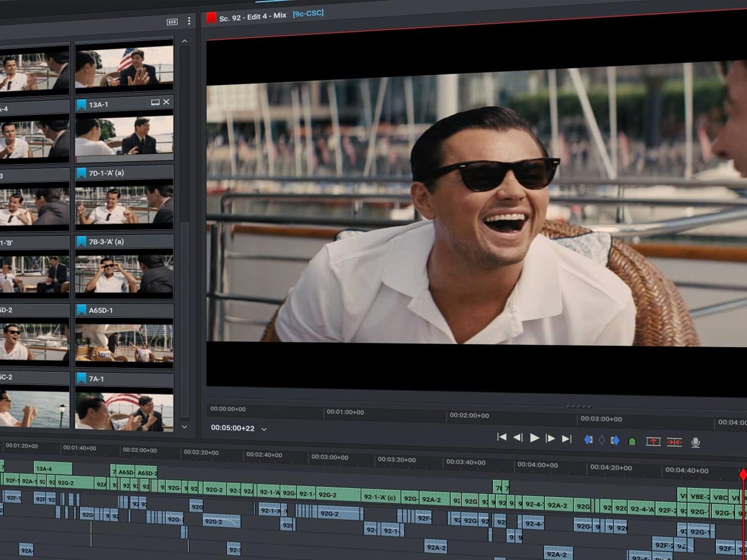This screenshot has height=560, width=747.
Task: Clear the marks with the hollow diamond icon
Action: tap(602, 440)
